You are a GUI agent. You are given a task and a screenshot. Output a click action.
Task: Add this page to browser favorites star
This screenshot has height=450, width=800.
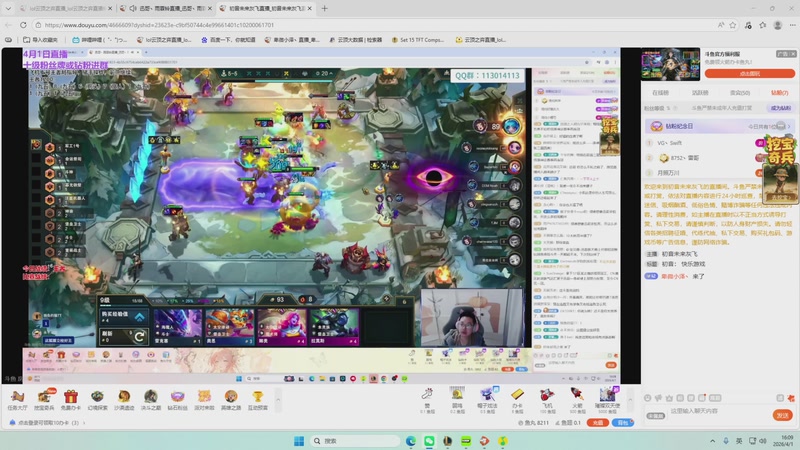733,24
